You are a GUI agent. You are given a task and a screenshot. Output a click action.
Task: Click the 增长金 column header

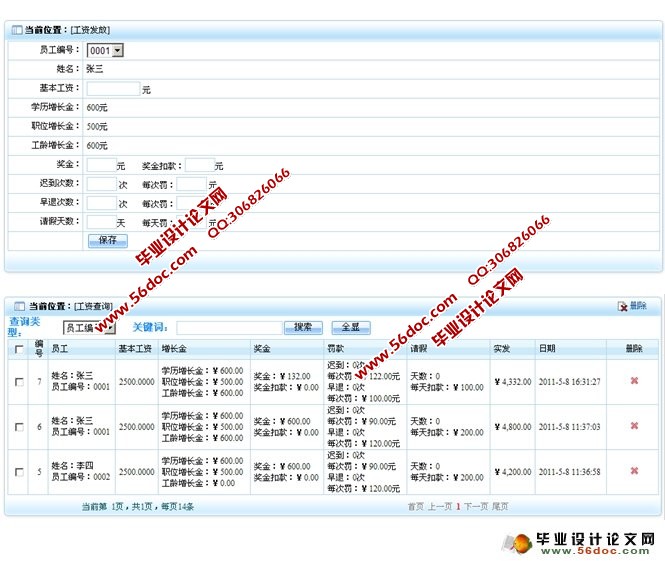pyautogui.click(x=174, y=349)
